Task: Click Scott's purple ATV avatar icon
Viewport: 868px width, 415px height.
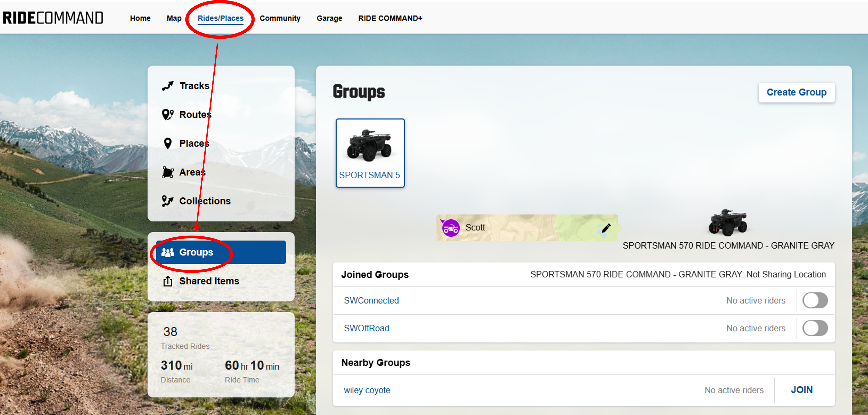Action: point(451,228)
